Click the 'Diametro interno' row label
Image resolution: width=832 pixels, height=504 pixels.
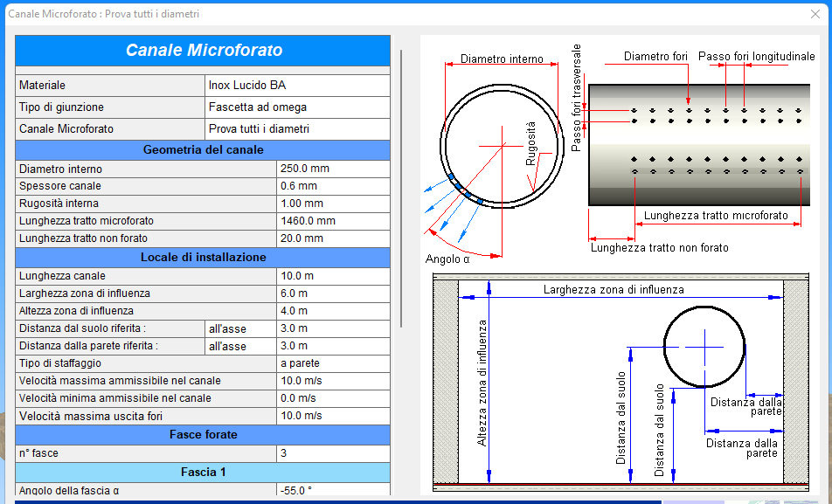point(146,169)
